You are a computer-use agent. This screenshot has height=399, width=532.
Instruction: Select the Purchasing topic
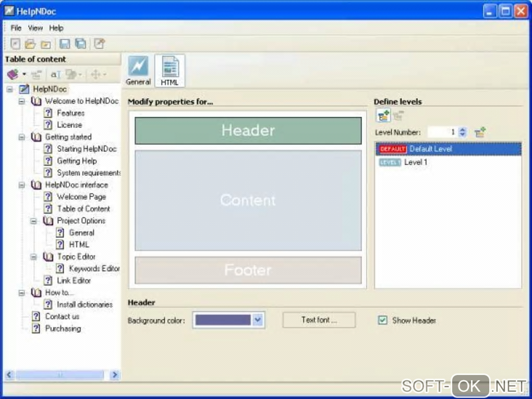[x=63, y=329]
